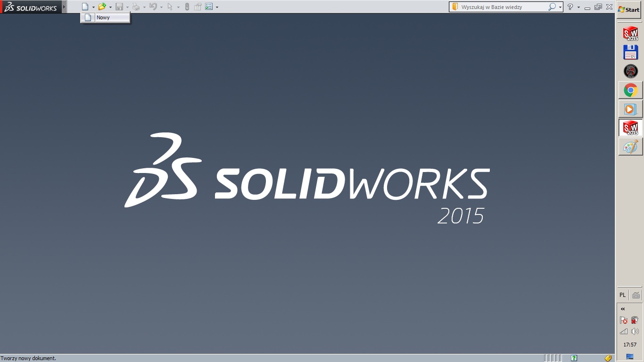Open the Windows Start button

coord(629,10)
